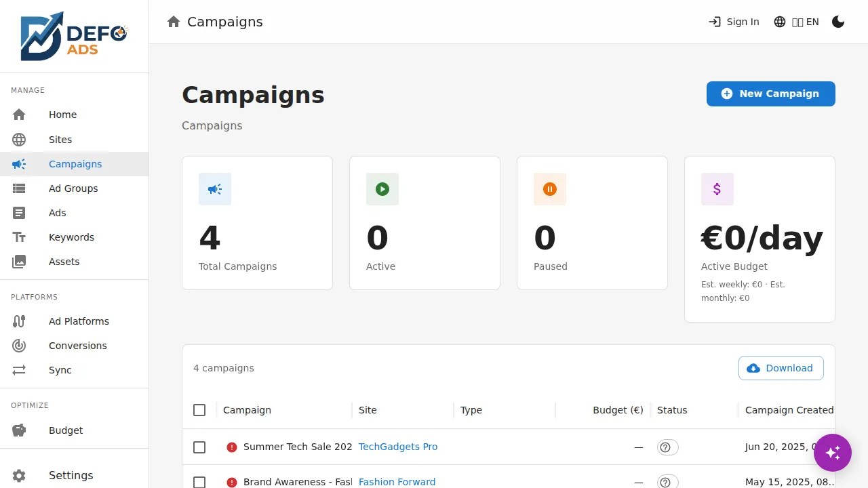Image resolution: width=868 pixels, height=488 pixels.
Task: Sort by the Campaign Created column header
Action: [x=789, y=410]
